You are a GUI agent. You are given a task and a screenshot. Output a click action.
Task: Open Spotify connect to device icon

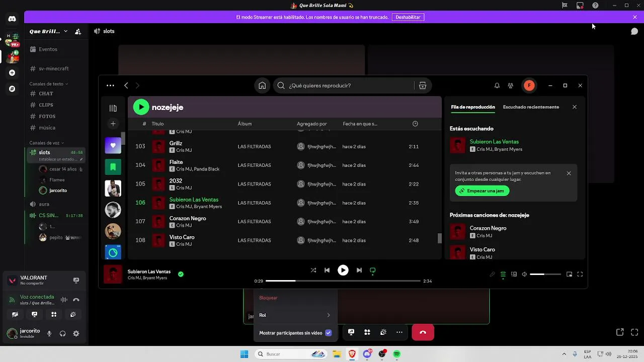pos(514,275)
